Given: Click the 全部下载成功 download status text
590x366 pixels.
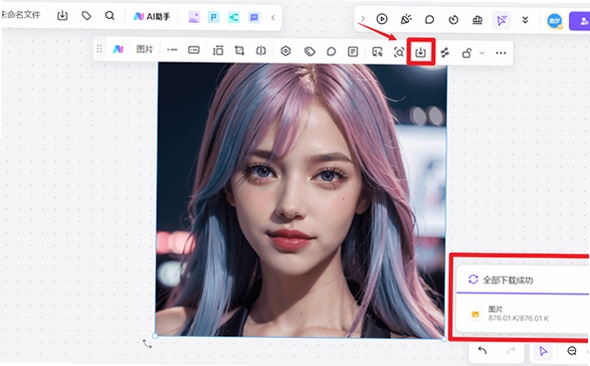Looking at the screenshot, I should tap(508, 280).
